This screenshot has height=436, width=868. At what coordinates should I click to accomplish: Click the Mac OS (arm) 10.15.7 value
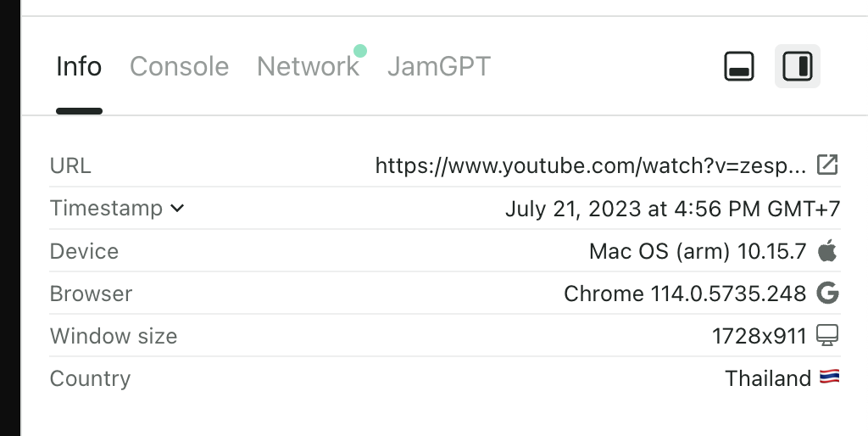[x=698, y=251]
